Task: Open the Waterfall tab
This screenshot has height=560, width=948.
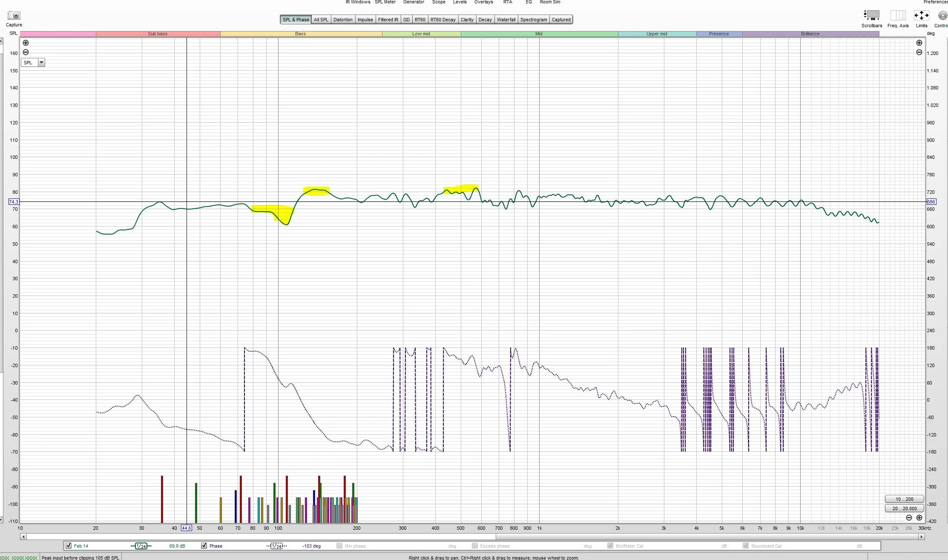Action: pyautogui.click(x=506, y=20)
